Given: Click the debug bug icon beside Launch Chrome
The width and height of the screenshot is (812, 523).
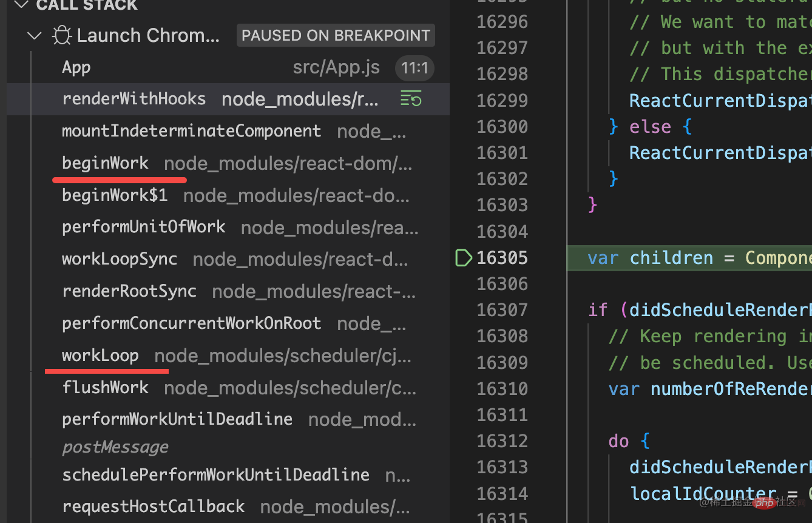Looking at the screenshot, I should click(x=61, y=36).
